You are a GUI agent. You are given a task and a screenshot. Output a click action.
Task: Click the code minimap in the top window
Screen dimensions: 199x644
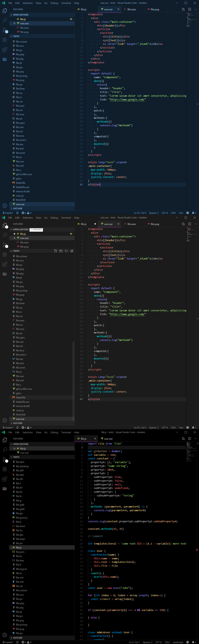tap(192, 20)
